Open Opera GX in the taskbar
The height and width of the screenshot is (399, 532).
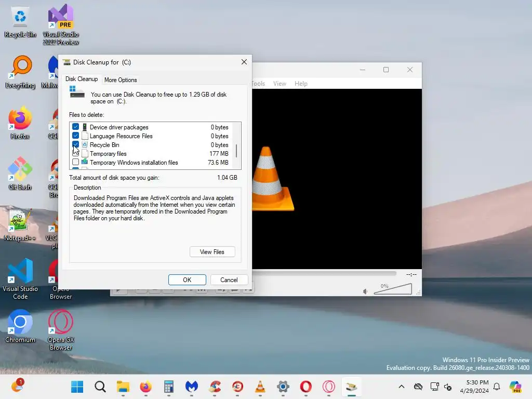[329, 387]
